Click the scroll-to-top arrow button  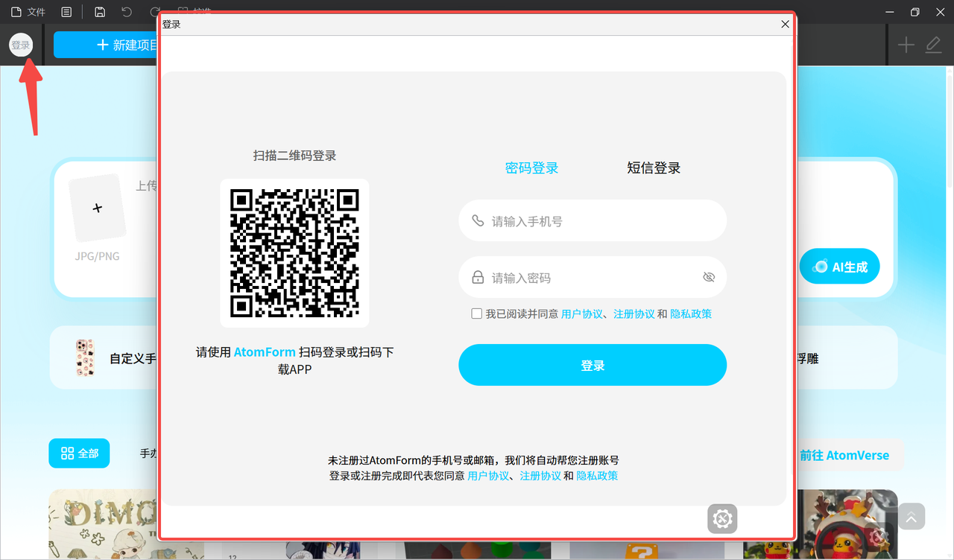pos(912,516)
